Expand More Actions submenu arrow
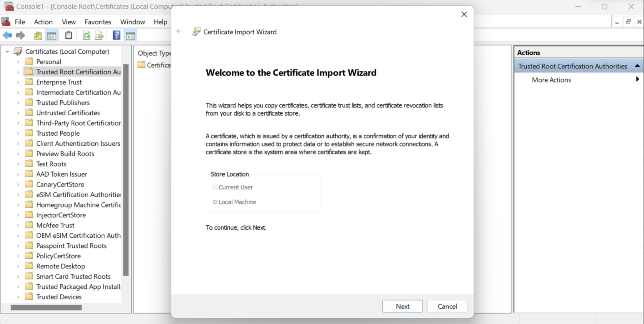Viewport: 644px width, 324px height. coord(637,80)
